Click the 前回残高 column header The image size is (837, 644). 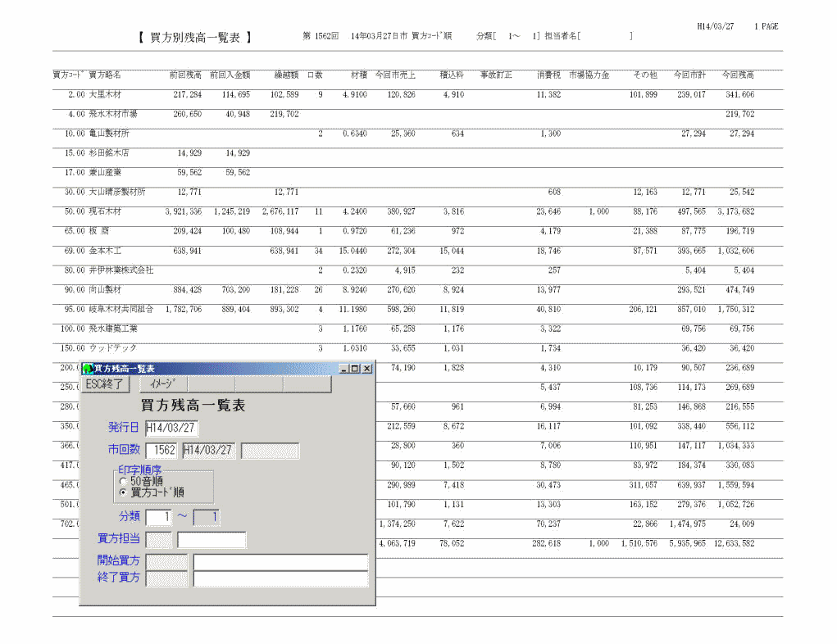click(185, 75)
